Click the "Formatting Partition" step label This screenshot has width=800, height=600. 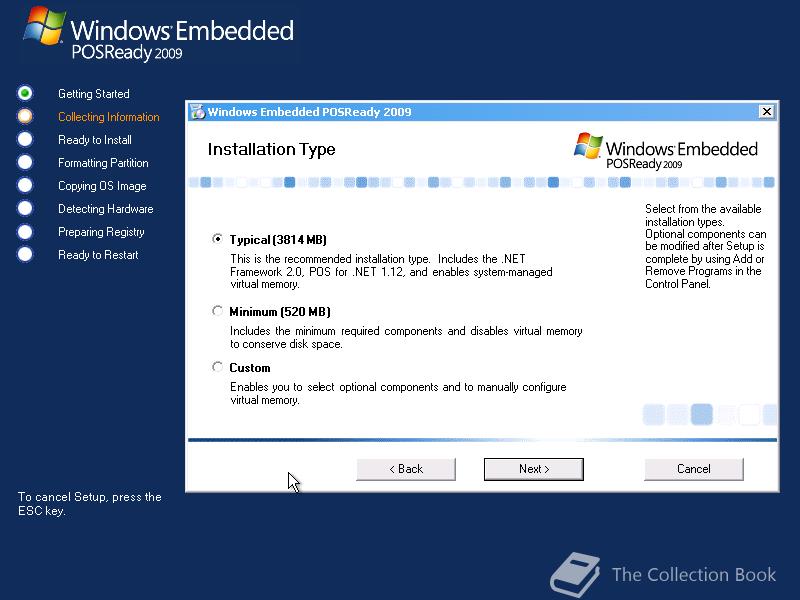[103, 163]
